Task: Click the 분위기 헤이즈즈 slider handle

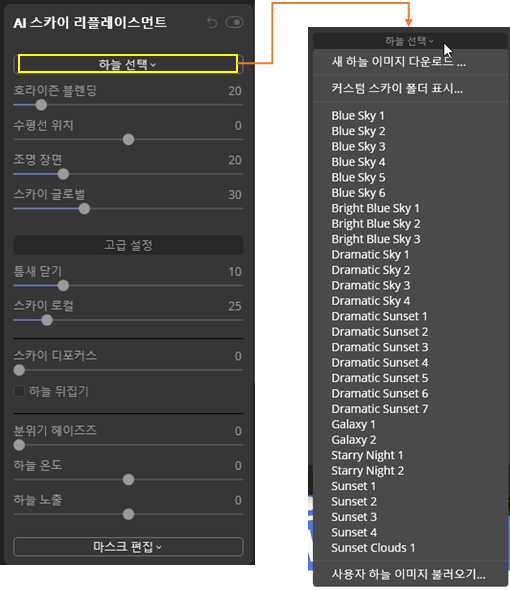Action: click(x=19, y=445)
